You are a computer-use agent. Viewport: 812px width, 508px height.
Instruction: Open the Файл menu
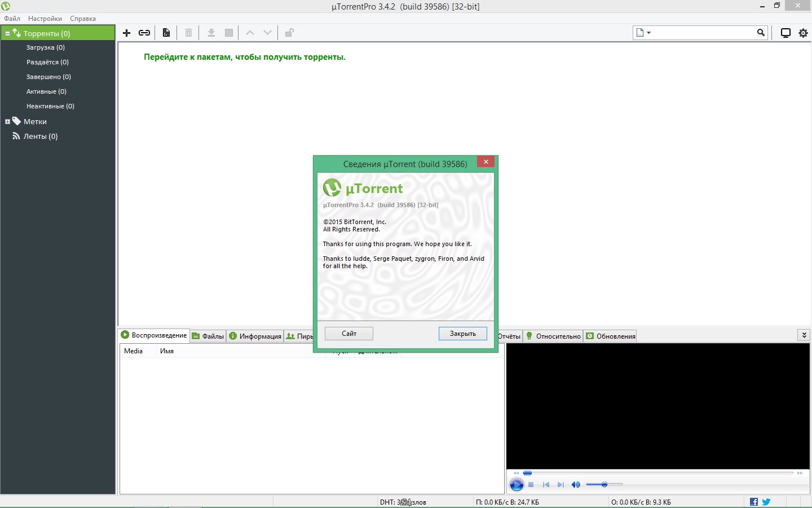point(12,19)
